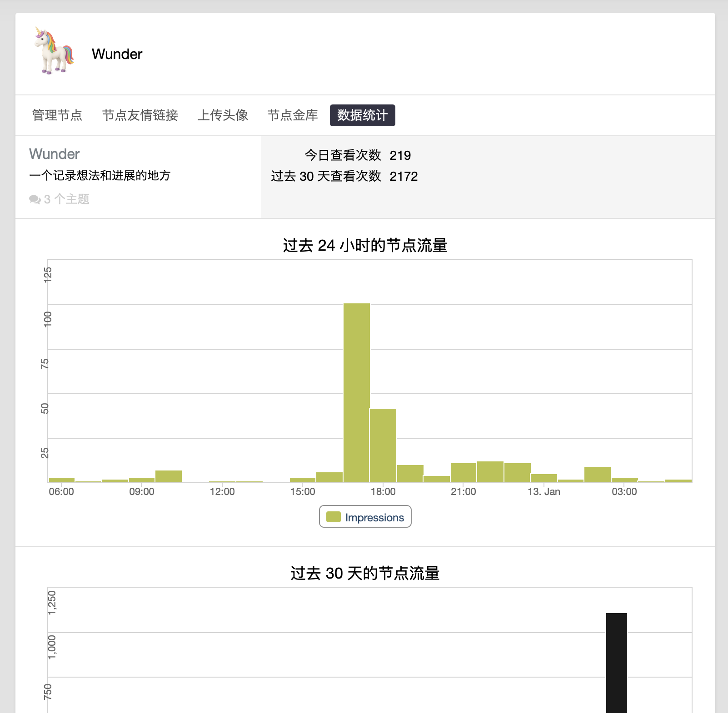Click the 今日查看次数 value 219
The height and width of the screenshot is (713, 728).
coord(400,155)
